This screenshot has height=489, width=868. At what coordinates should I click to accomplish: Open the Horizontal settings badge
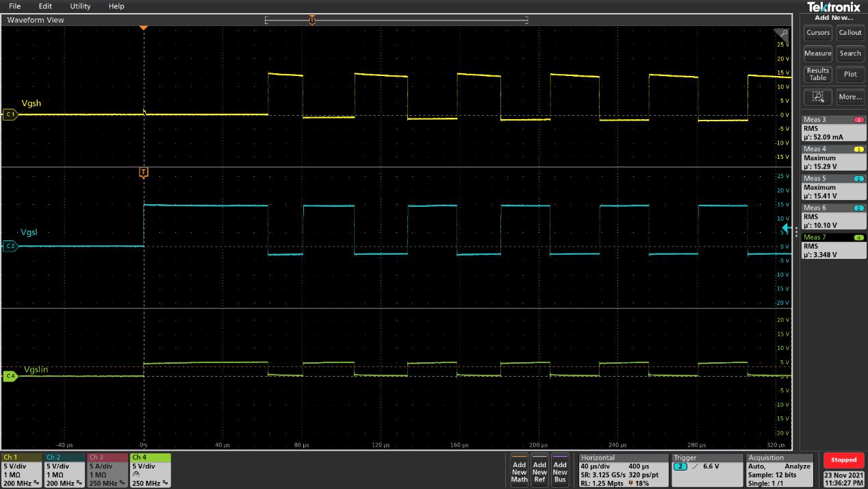tap(623, 469)
